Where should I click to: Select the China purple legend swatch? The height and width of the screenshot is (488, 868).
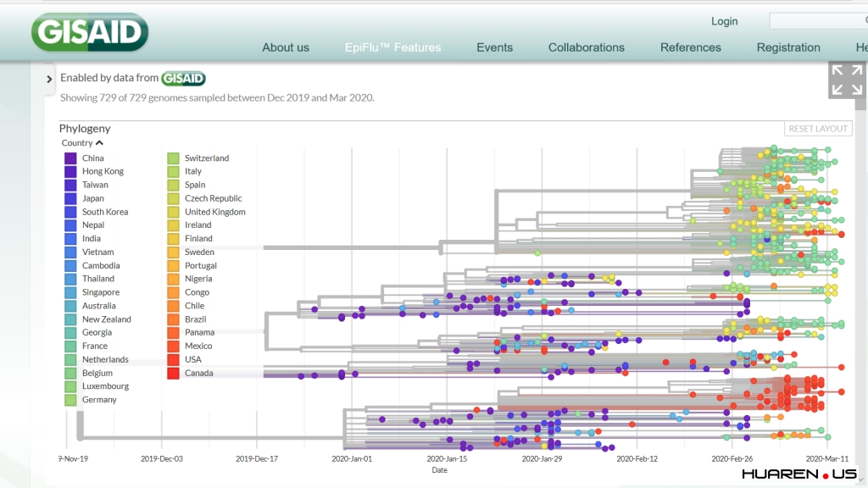coord(70,158)
